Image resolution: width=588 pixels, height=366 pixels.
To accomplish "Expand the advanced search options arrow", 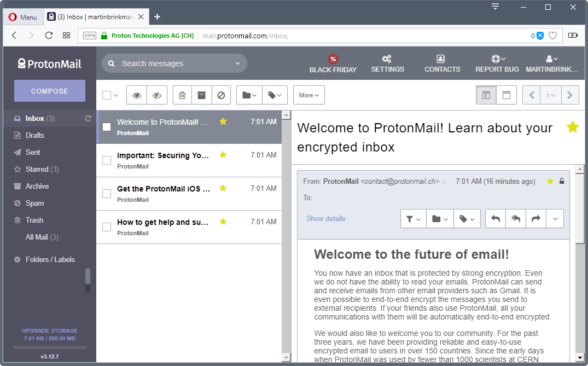I will point(237,64).
